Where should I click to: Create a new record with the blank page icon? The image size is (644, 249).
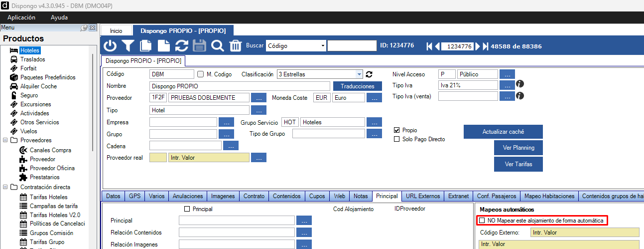(x=164, y=46)
